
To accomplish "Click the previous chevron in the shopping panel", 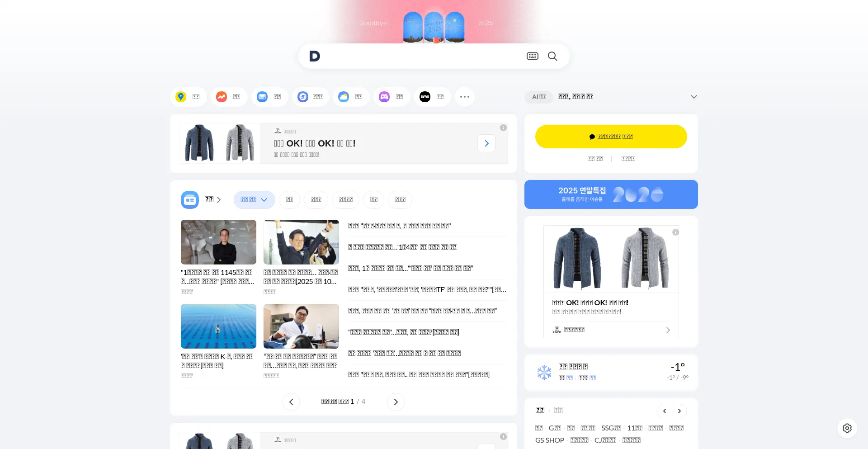I will tap(664, 411).
